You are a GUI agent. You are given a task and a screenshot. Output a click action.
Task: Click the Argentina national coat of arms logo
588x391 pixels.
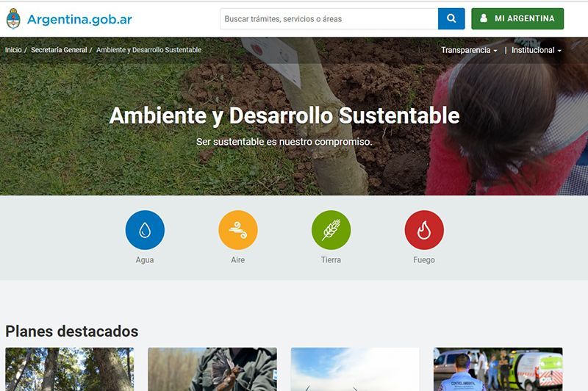pyautogui.click(x=13, y=18)
